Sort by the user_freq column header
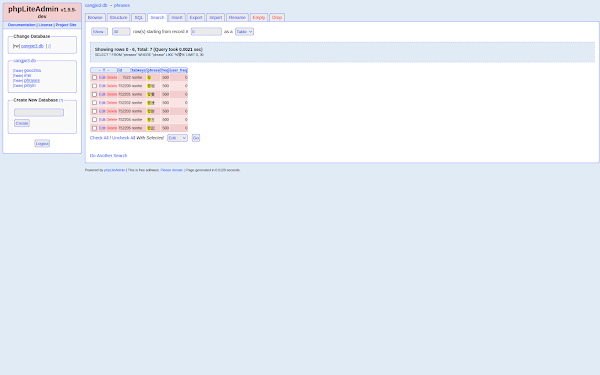600x375 pixels. (178, 70)
